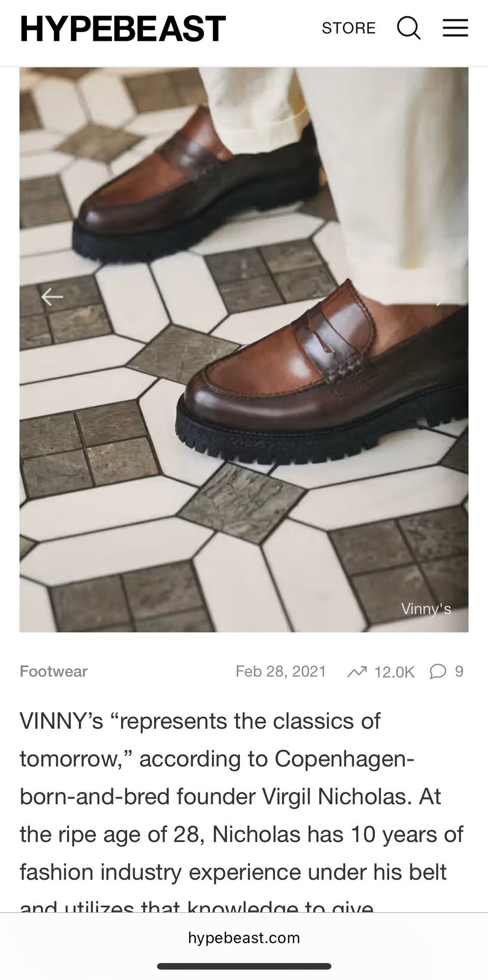Click the Vinny's image credit
The image size is (488, 980).
pos(426,609)
